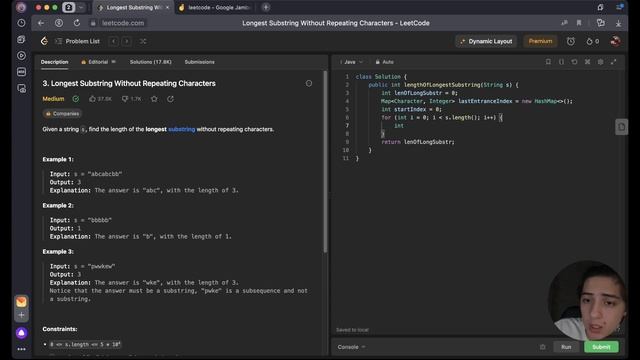Image resolution: width=640 pixels, height=360 pixels.
Task: Click 'return lenOfLongSubstr;' code line
Action: 418,142
